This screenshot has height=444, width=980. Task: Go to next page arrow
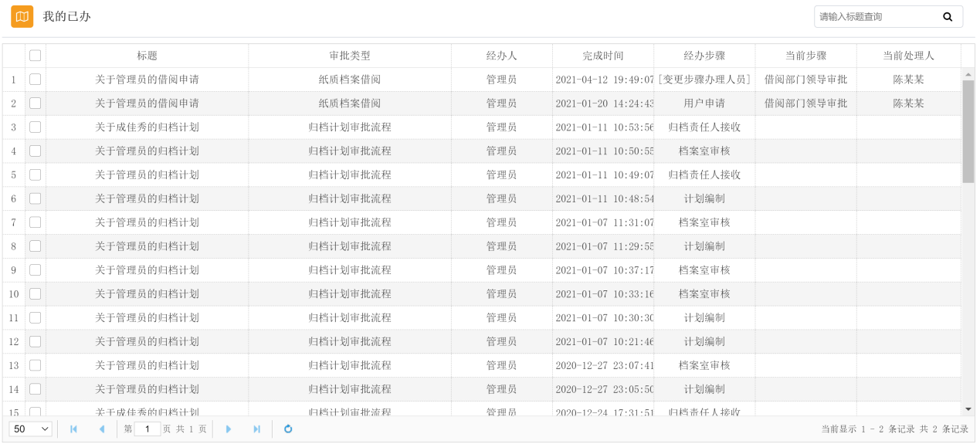pyautogui.click(x=229, y=429)
